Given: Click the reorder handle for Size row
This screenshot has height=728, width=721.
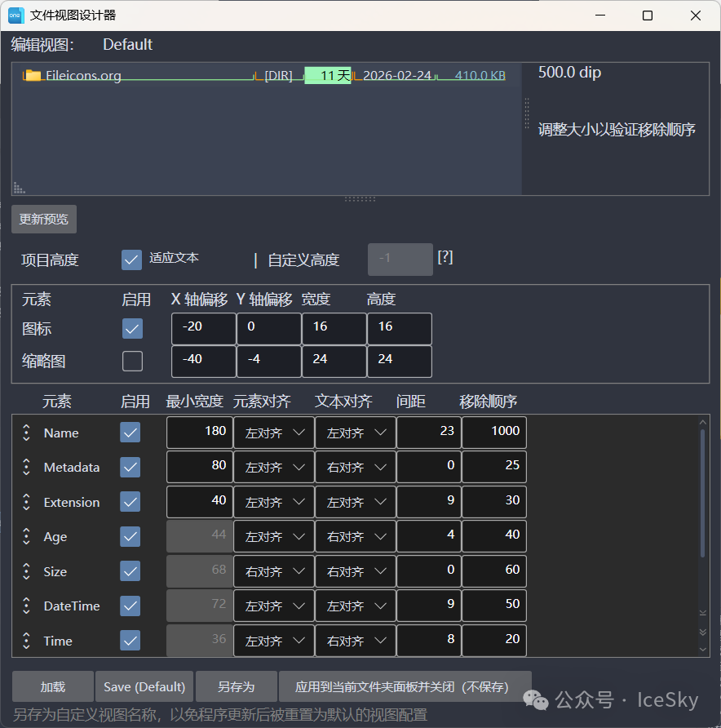Looking at the screenshot, I should coord(26,571).
